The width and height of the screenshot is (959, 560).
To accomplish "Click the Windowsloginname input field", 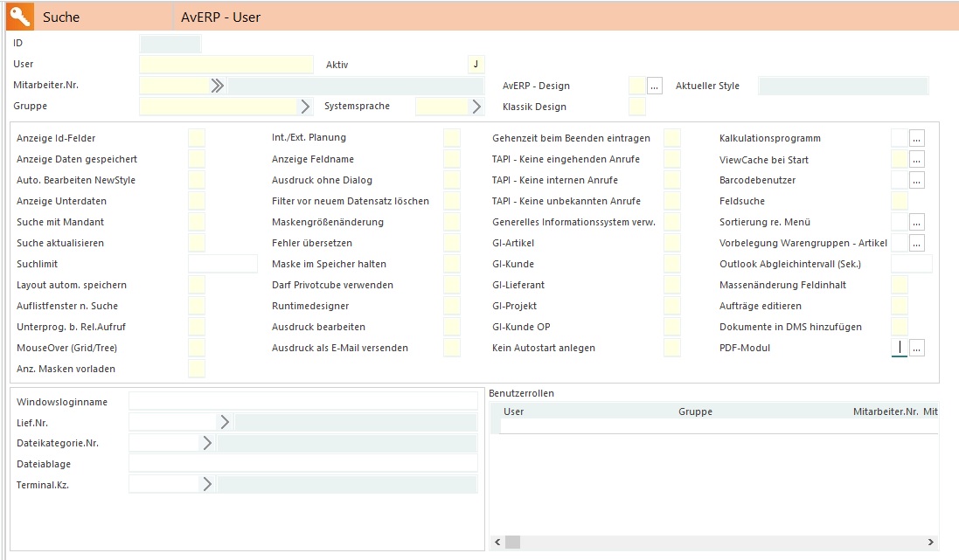I will pyautogui.click(x=302, y=401).
